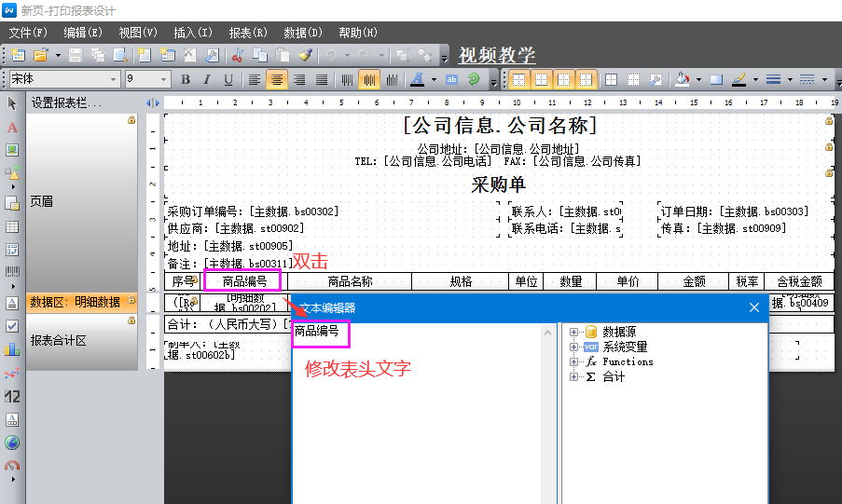Select the pointer arrow tool

pos(12,102)
